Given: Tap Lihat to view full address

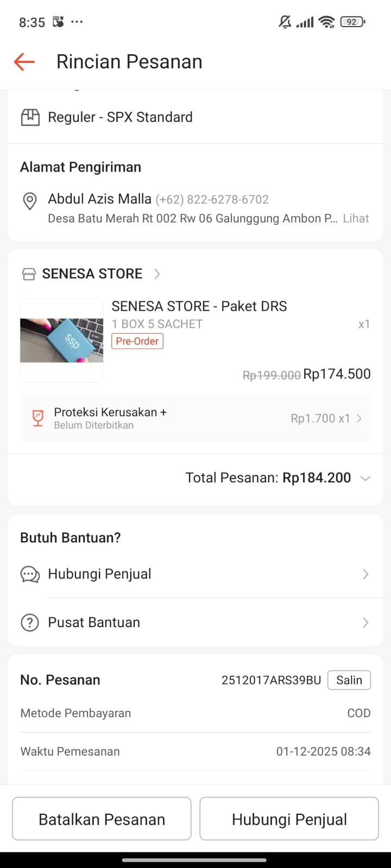Looking at the screenshot, I should coord(356,219).
